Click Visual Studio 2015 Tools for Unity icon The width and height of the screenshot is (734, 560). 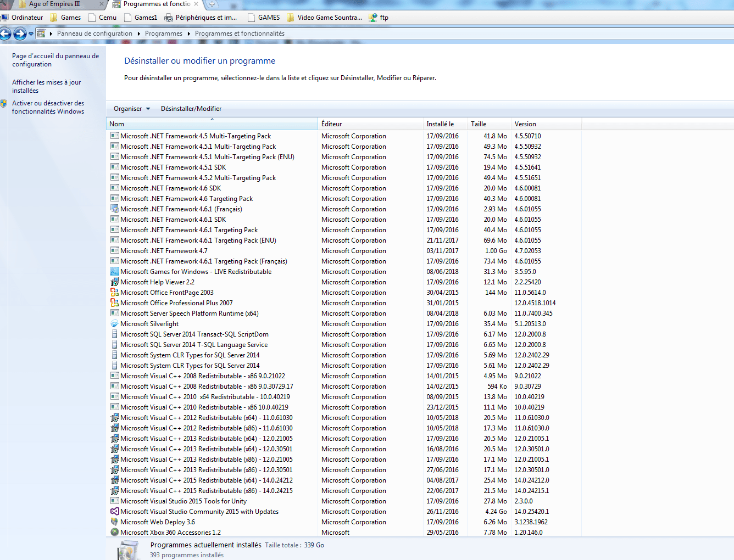pos(115,501)
